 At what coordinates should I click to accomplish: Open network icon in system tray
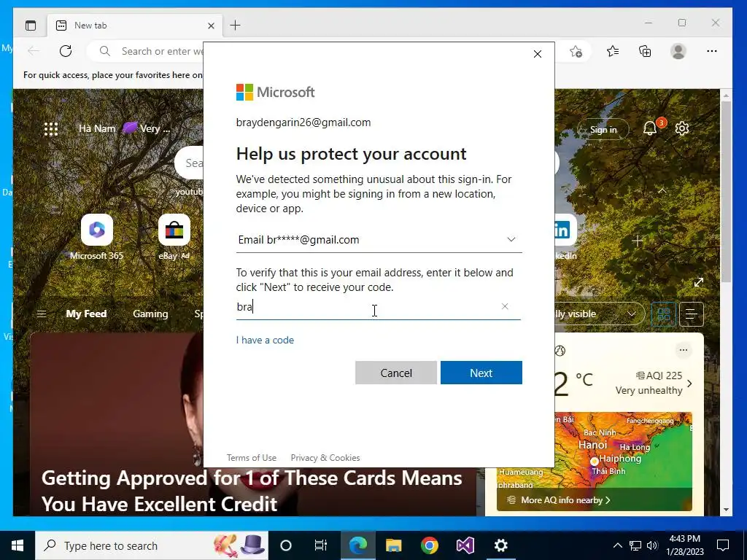(x=635, y=545)
